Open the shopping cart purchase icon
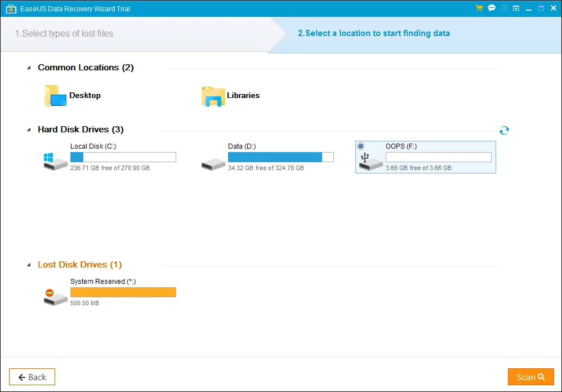This screenshot has width=562, height=392. 479,8
